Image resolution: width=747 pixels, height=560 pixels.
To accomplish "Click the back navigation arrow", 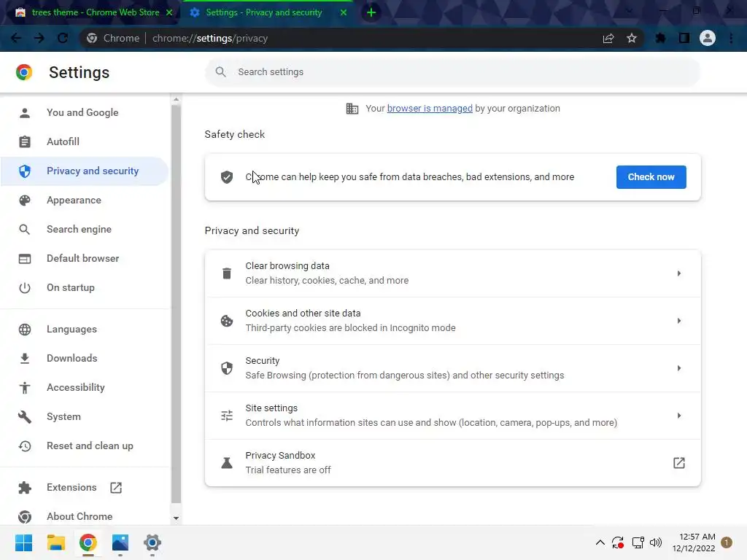I will click(x=16, y=38).
